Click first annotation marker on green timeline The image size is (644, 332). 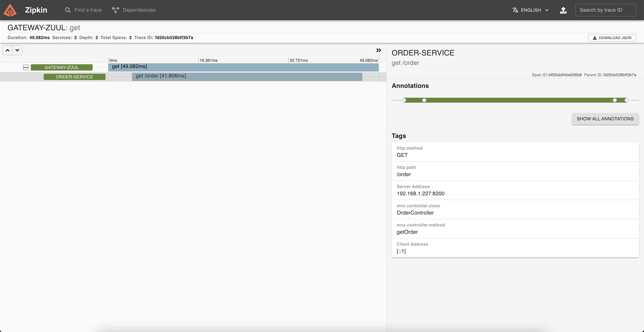pyautogui.click(x=404, y=100)
